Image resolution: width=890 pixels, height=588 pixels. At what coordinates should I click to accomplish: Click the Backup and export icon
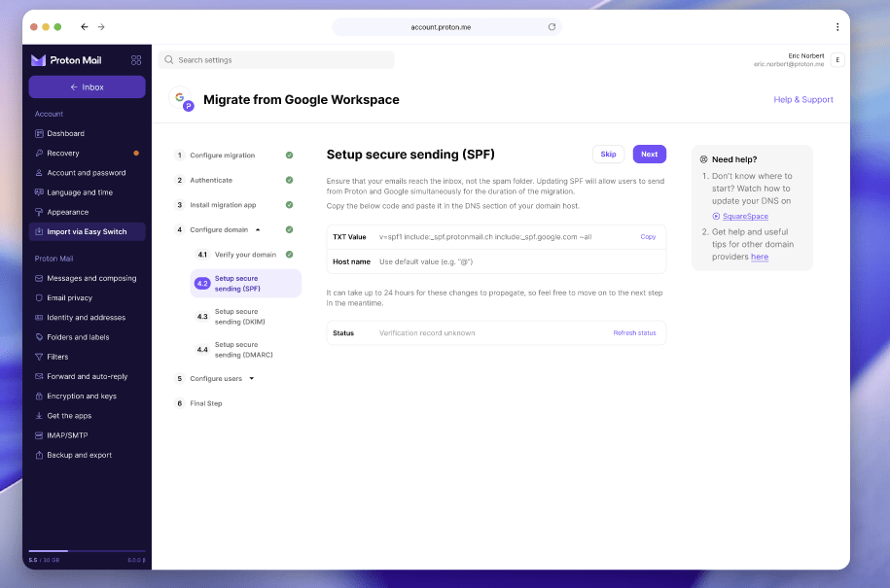39,455
